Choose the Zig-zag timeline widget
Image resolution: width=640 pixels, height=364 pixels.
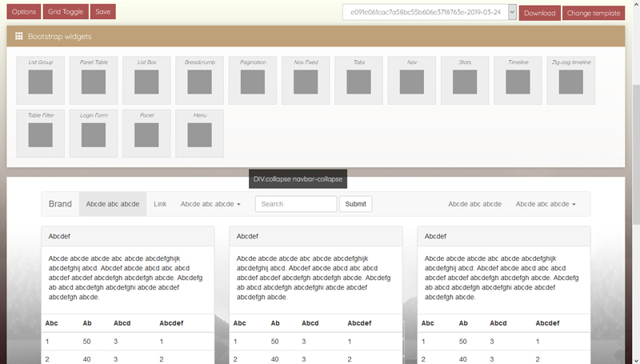(571, 80)
